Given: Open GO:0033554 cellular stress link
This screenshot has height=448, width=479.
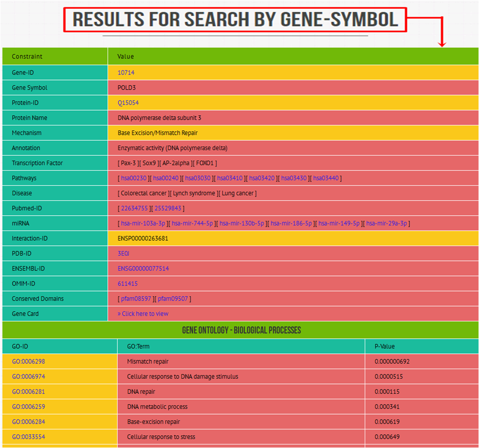Looking at the screenshot, I should click(28, 437).
